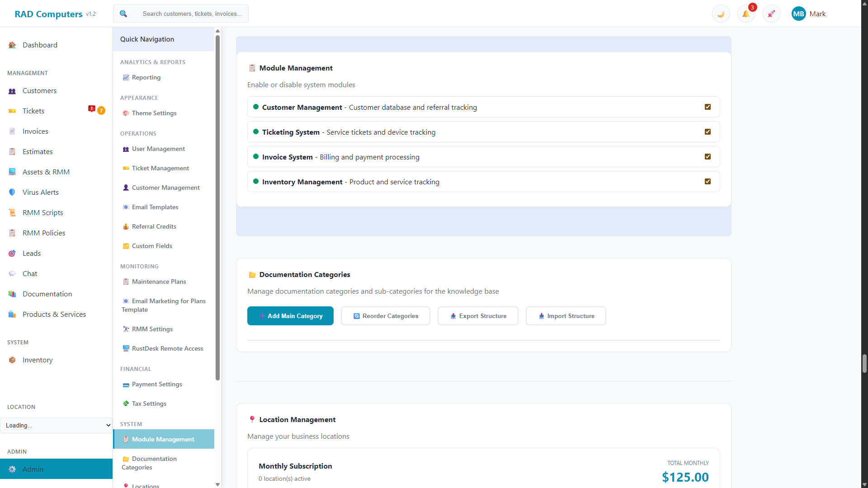
Task: Select RMM Scripts in the sidebar
Action: [x=42, y=212]
